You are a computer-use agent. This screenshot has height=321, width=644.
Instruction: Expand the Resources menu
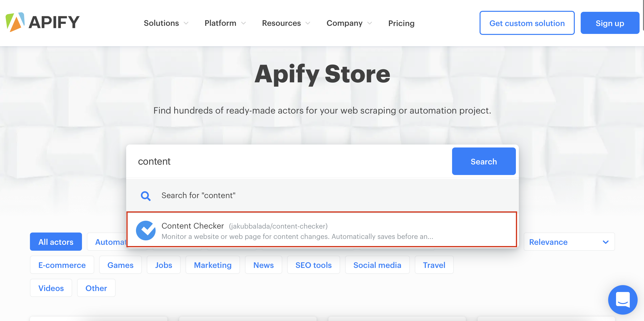tap(286, 23)
